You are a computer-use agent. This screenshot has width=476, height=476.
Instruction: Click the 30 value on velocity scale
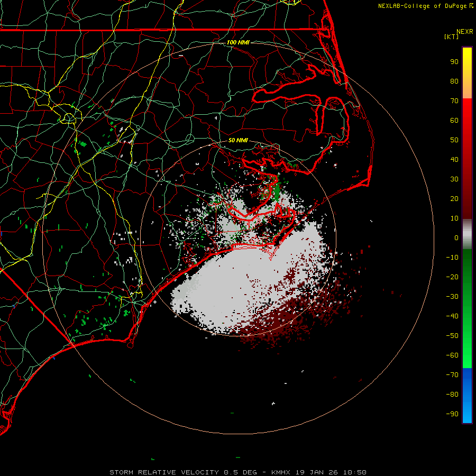(454, 179)
